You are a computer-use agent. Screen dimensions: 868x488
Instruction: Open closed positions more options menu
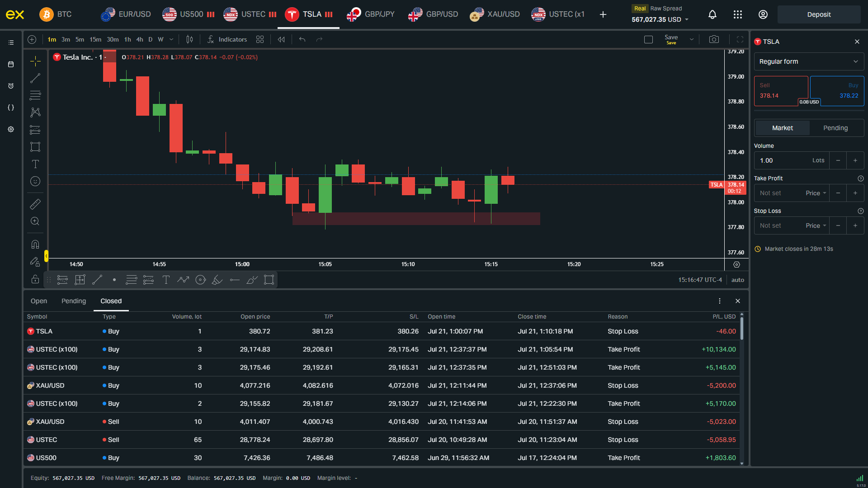tap(720, 301)
